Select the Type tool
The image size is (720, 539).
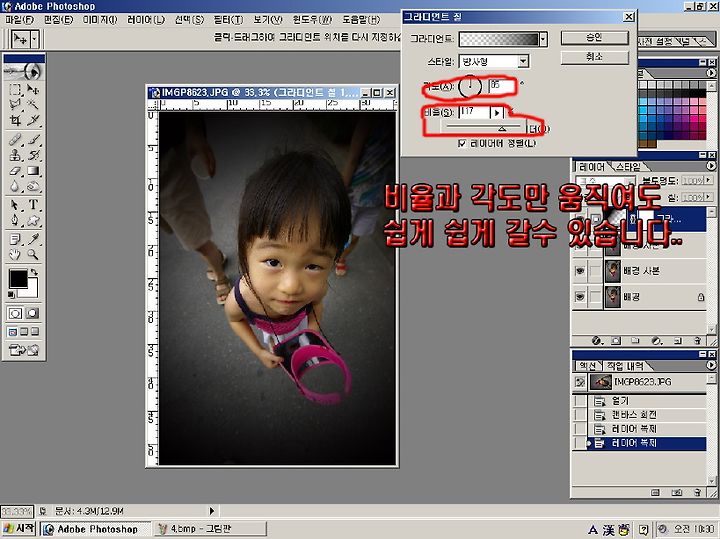tap(33, 205)
